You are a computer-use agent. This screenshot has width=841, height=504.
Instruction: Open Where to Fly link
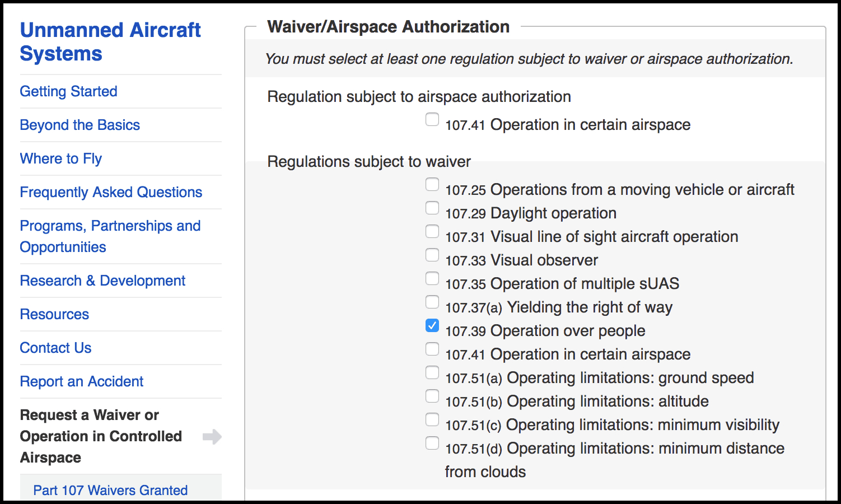[61, 158]
